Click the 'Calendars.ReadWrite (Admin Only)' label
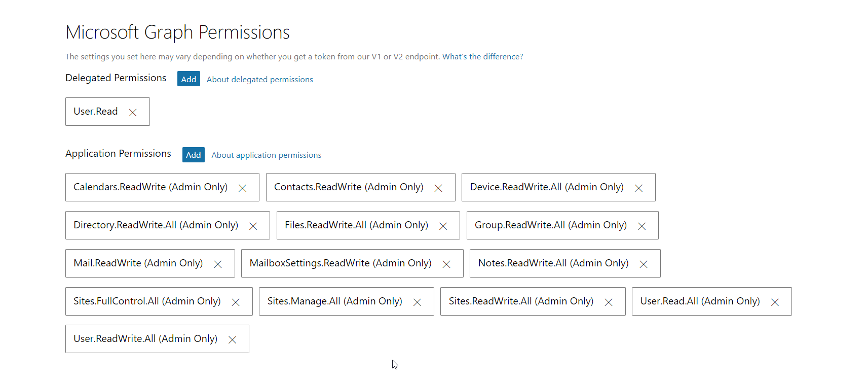 click(150, 187)
